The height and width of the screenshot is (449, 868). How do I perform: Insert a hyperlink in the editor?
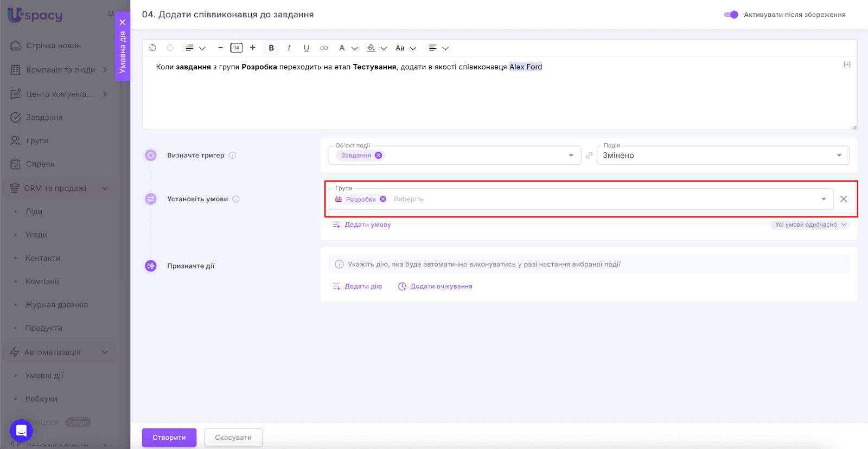[x=324, y=48]
